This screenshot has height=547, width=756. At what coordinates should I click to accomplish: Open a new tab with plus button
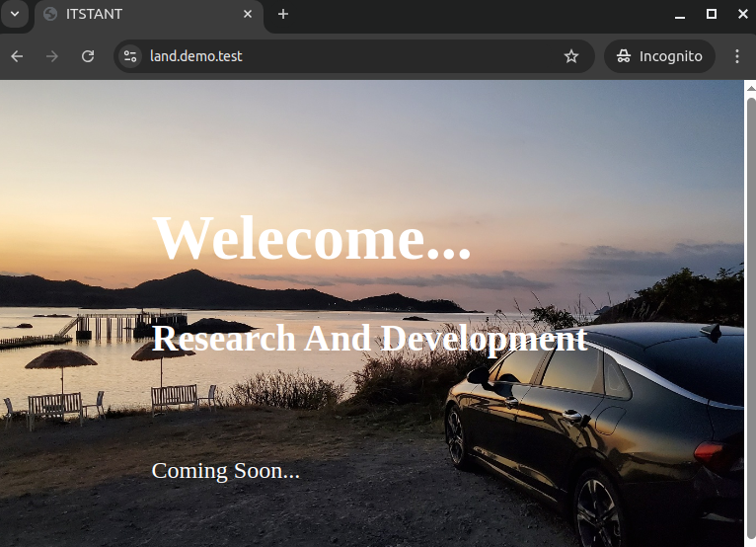283,15
